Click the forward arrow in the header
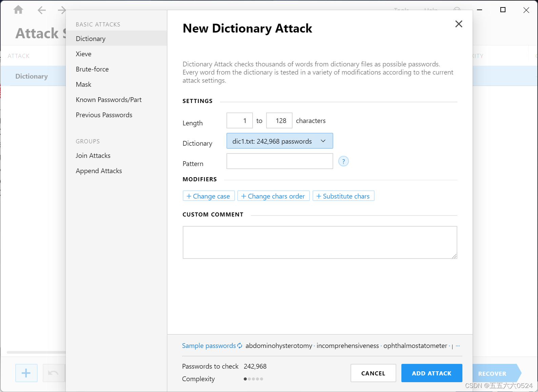This screenshot has height=392, width=538. [61, 10]
